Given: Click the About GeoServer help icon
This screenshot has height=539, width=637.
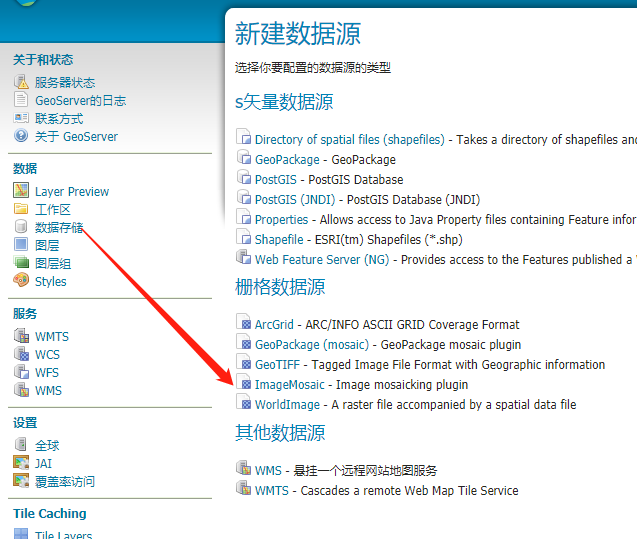Looking at the screenshot, I should point(21,135).
